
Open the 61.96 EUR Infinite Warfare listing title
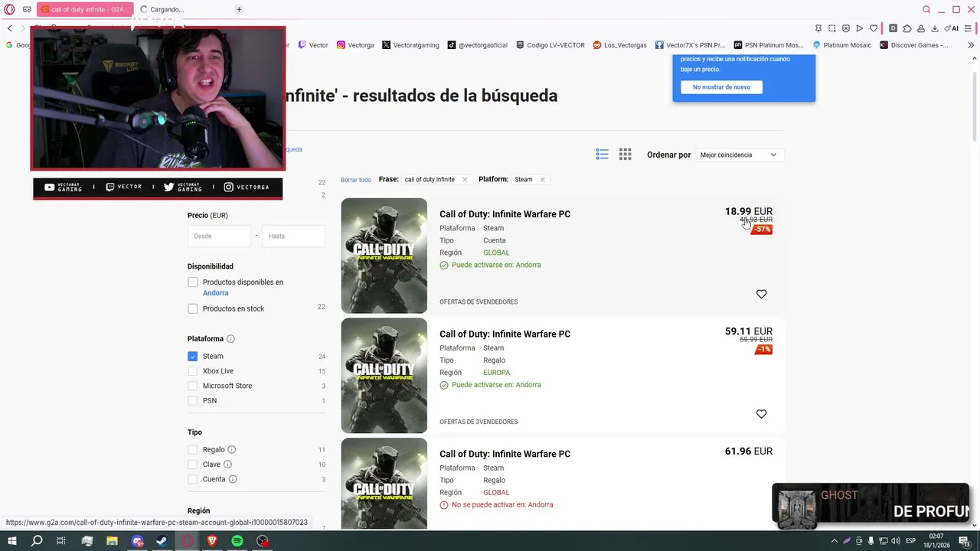[x=505, y=454]
